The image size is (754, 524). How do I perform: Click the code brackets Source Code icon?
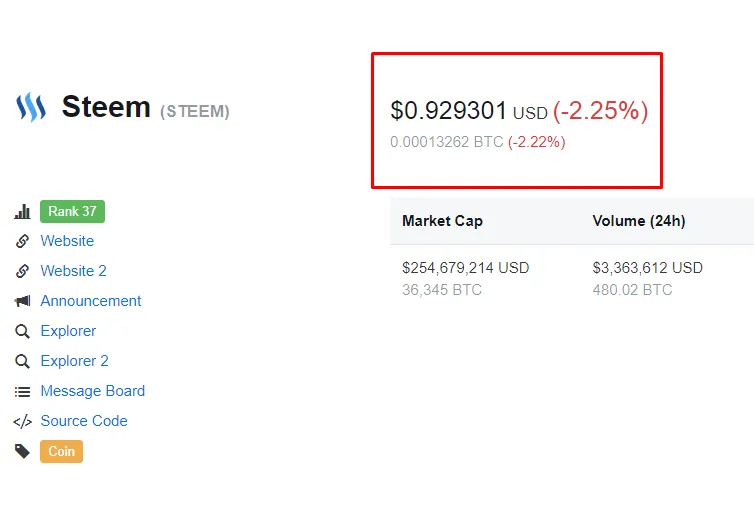pos(22,422)
